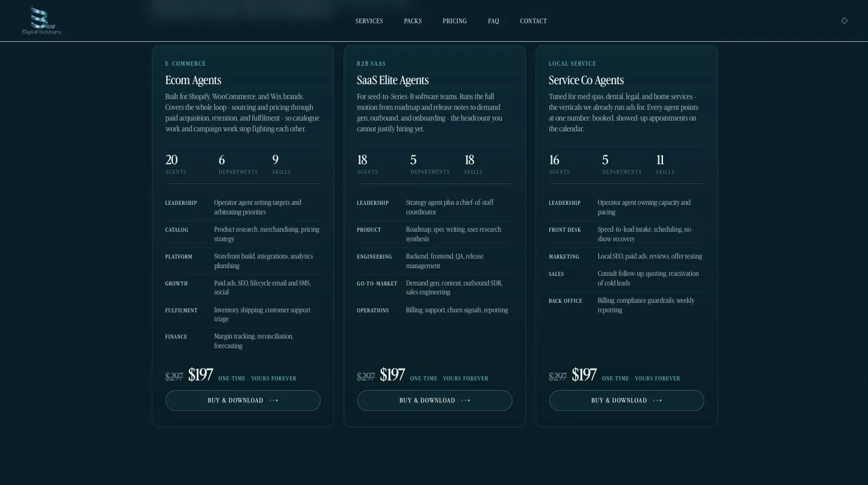Select the Service Co Agents title
This screenshot has width=868, height=485.
click(x=586, y=80)
